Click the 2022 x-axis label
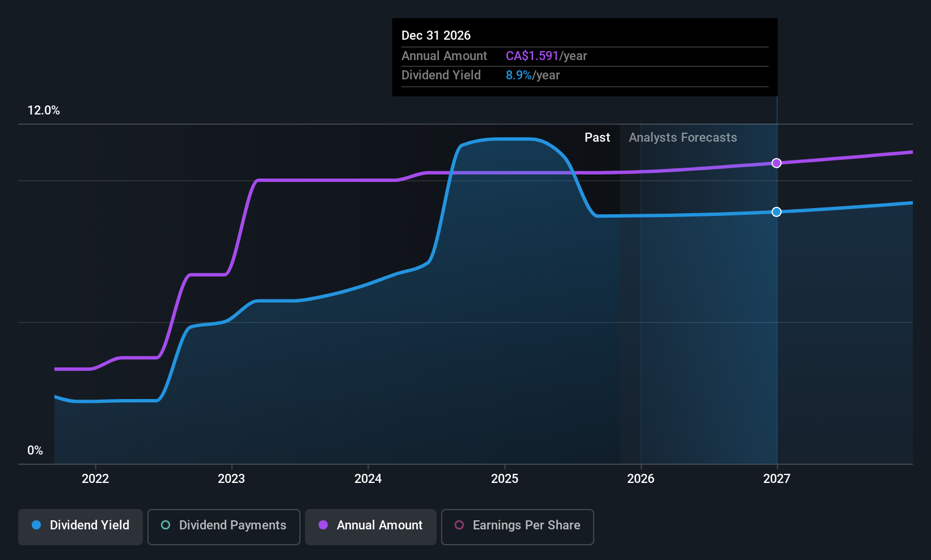The image size is (931, 560). (x=95, y=479)
